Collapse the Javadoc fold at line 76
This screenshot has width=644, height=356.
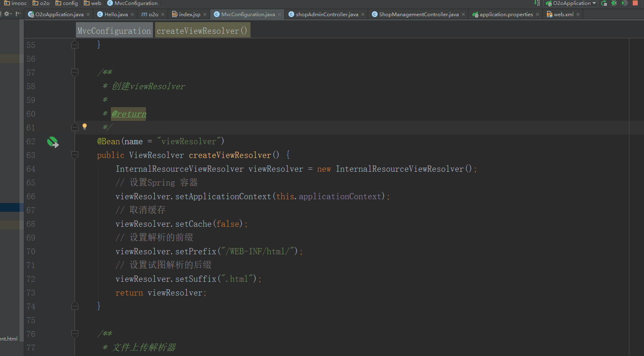75,334
